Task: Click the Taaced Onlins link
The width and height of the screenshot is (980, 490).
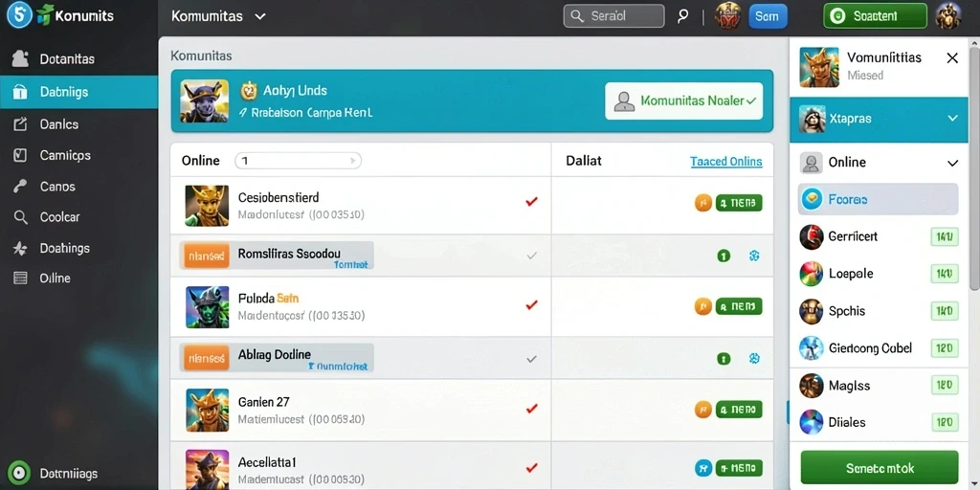Action: click(726, 162)
